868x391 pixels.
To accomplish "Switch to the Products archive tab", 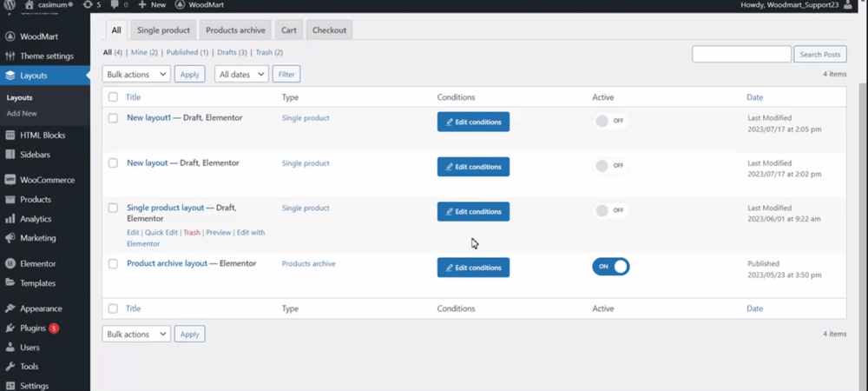I will (235, 30).
